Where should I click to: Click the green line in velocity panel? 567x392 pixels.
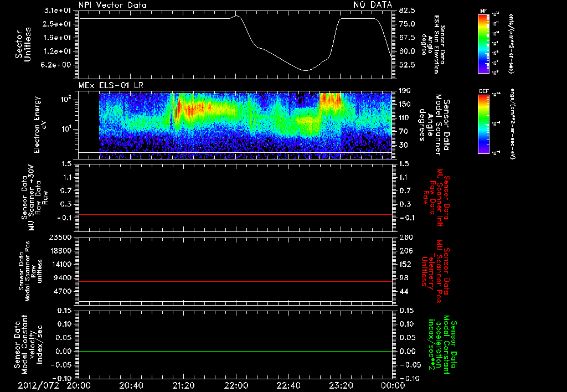click(235, 352)
